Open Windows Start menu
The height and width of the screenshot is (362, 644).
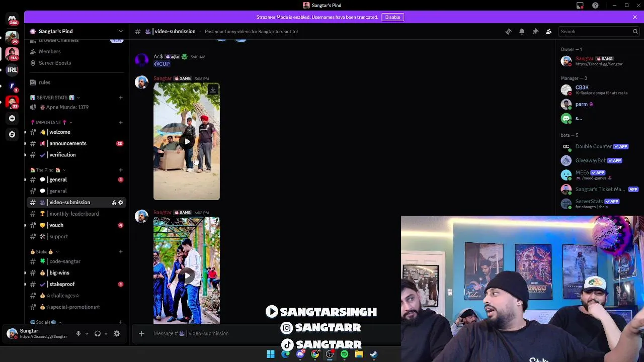271,354
